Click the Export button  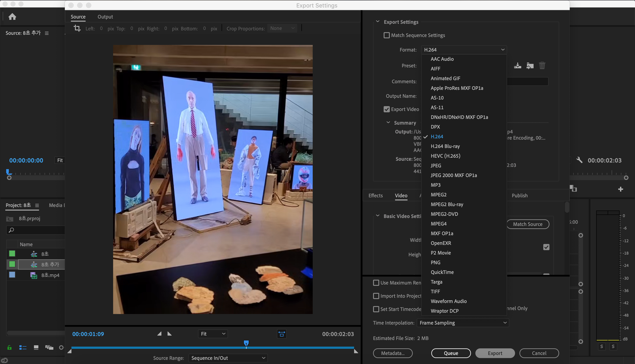point(495,353)
